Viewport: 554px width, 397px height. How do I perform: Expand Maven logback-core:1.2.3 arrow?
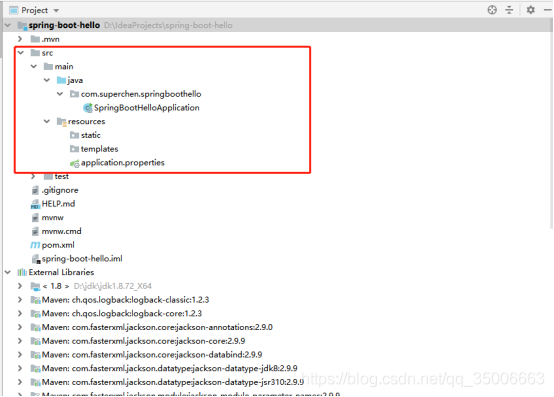tap(20, 313)
